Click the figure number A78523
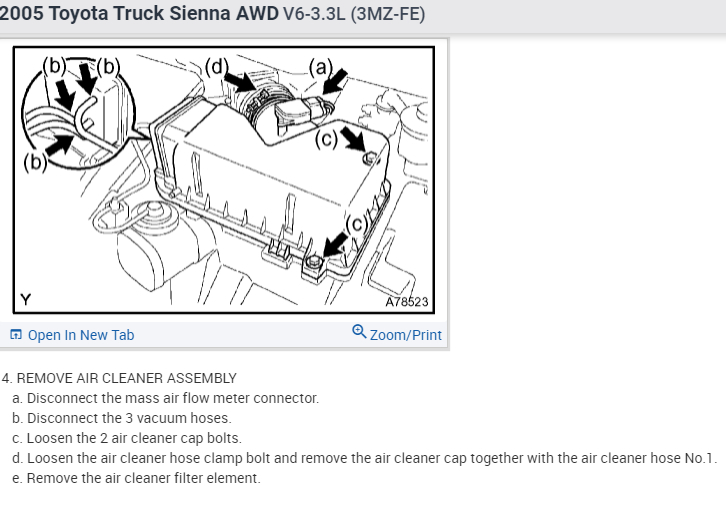This screenshot has height=516, width=726. click(406, 301)
